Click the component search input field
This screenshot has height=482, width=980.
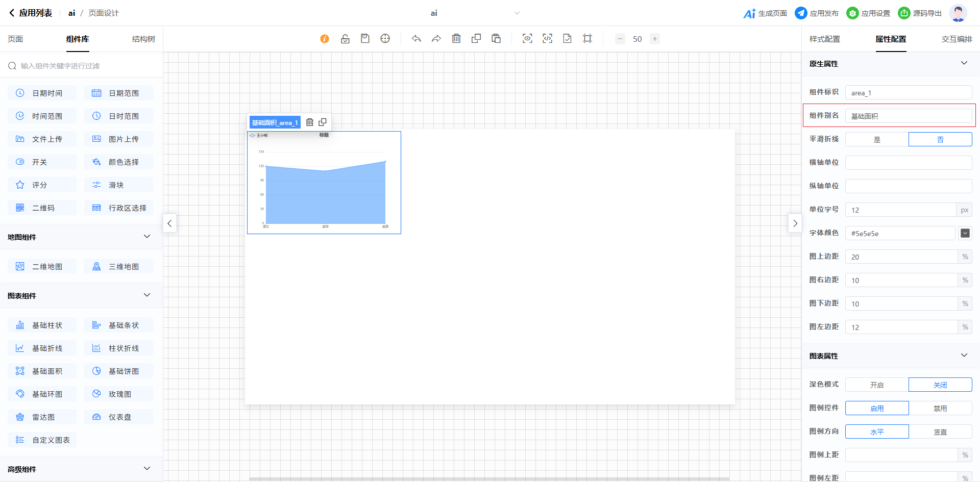point(87,66)
